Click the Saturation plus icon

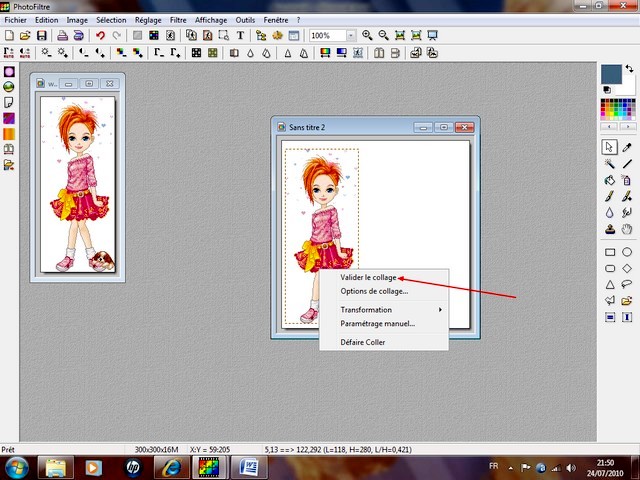(x=138, y=53)
